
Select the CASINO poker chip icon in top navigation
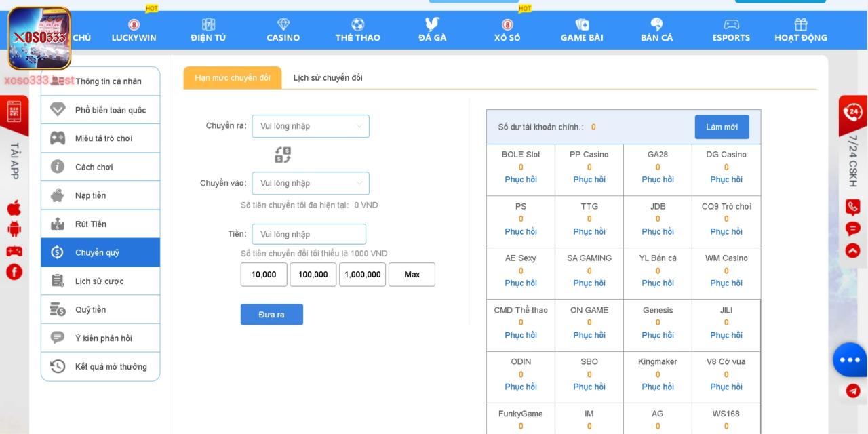point(283,22)
